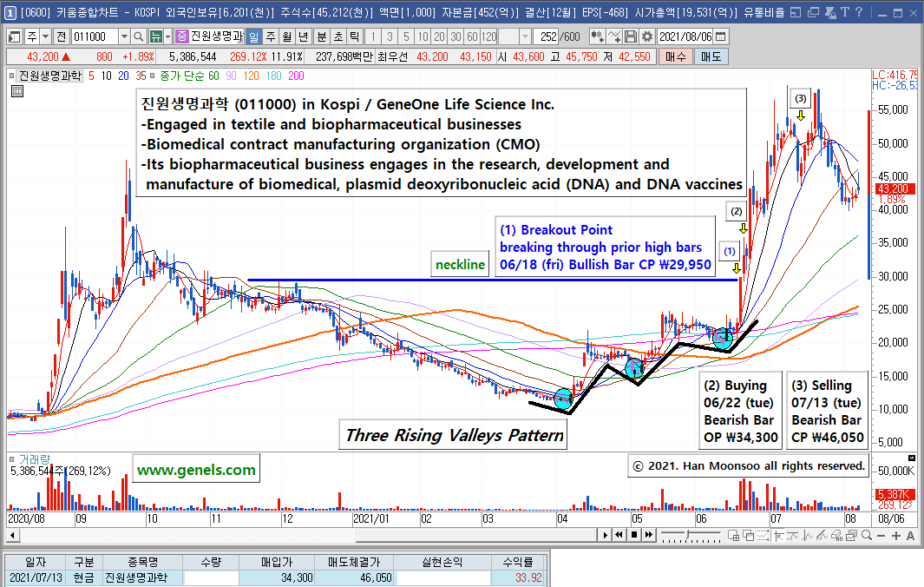Click the add indicator line icon
This screenshot has height=587, width=924.
pos(613,36)
